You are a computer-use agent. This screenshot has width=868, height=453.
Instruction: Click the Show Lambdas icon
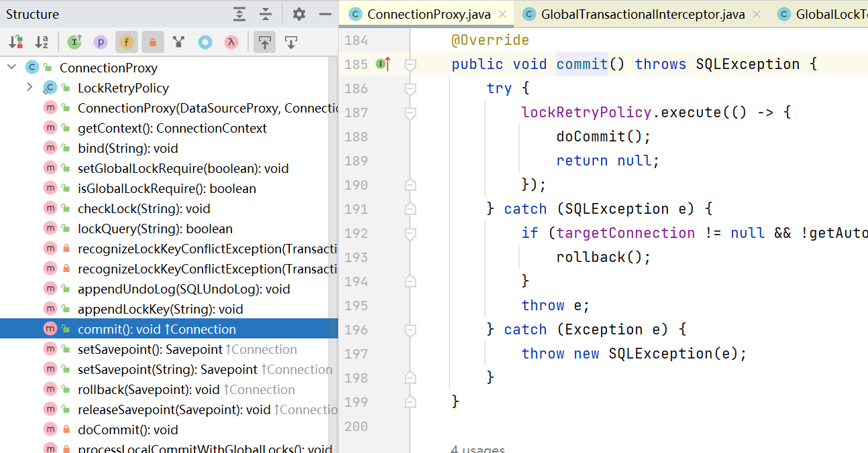click(x=231, y=42)
